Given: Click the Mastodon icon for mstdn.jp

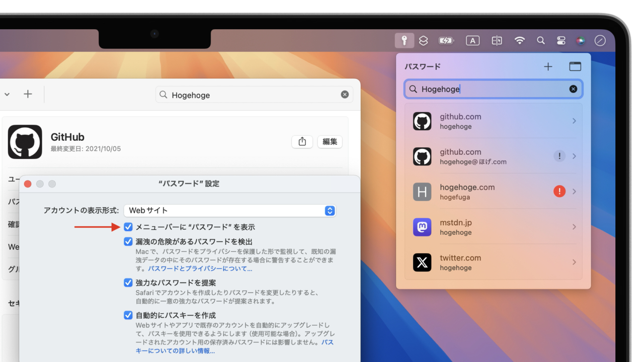Looking at the screenshot, I should coord(422,227).
